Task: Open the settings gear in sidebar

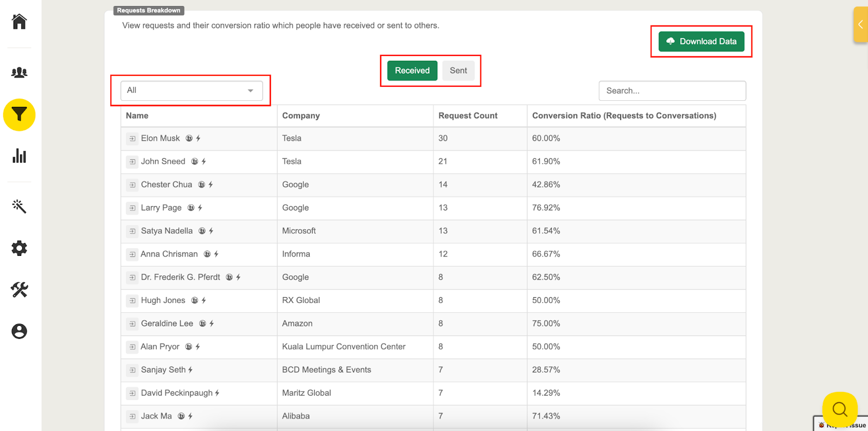Action: 20,248
